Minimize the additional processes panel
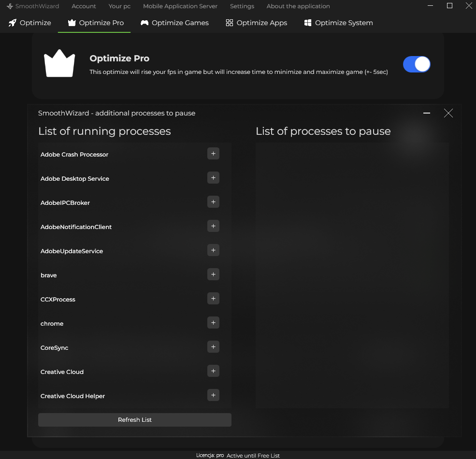 point(427,113)
